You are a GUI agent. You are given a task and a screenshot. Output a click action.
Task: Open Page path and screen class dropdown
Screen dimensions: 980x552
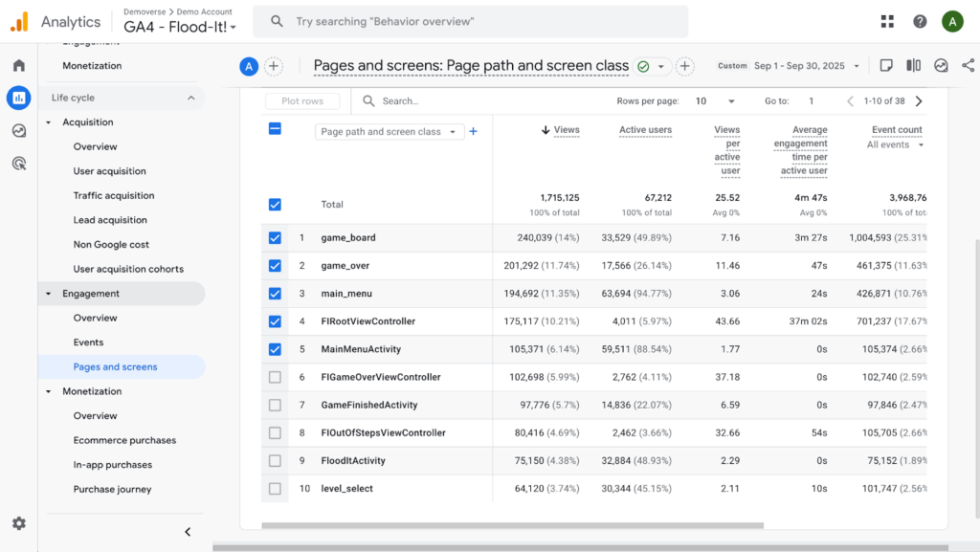click(389, 132)
